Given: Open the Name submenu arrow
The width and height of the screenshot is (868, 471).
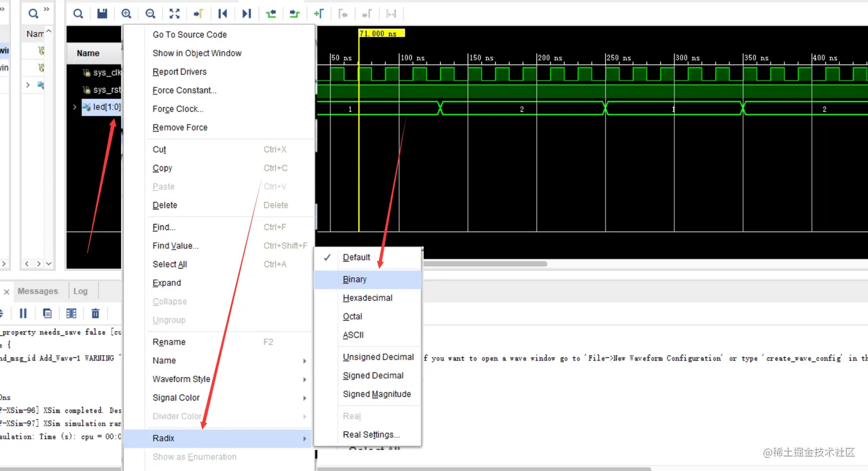Looking at the screenshot, I should click(305, 361).
